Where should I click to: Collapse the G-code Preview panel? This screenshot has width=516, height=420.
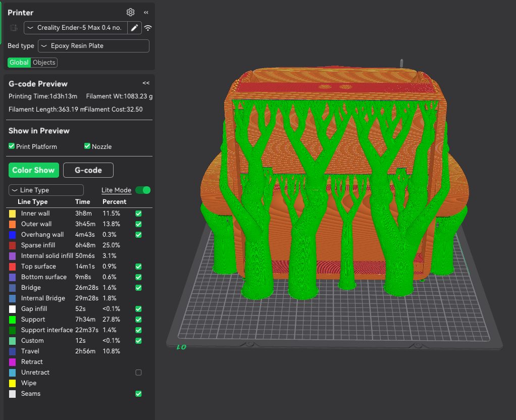coord(146,83)
